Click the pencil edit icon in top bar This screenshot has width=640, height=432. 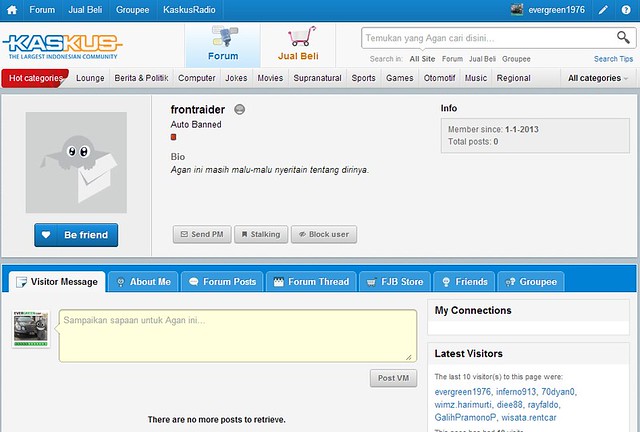(602, 10)
